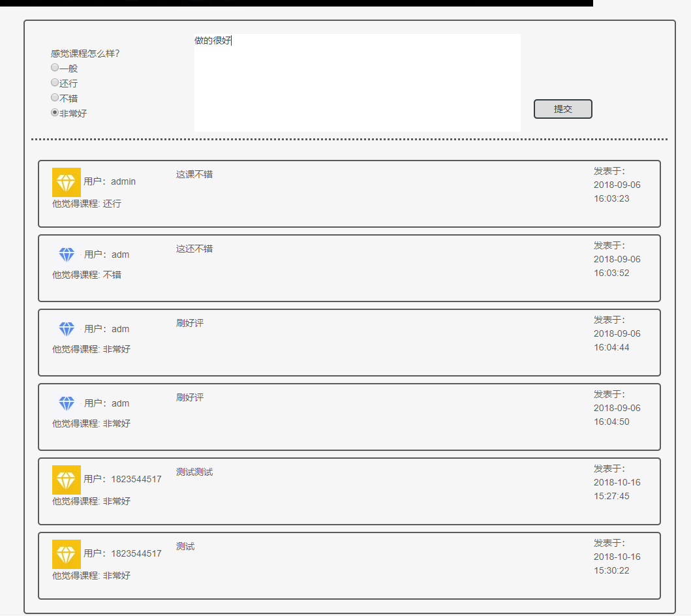Click yellow diamond avatar on 15:30:22 comment
The image size is (691, 616).
(x=66, y=554)
